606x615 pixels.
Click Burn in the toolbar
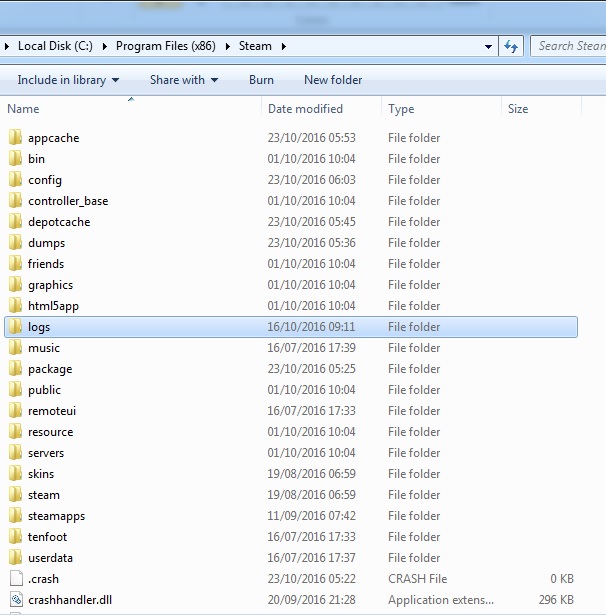(x=261, y=80)
